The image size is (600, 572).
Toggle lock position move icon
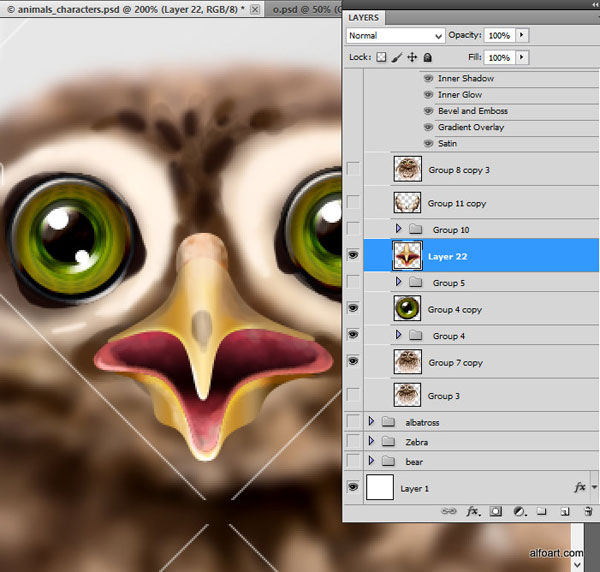coord(412,57)
